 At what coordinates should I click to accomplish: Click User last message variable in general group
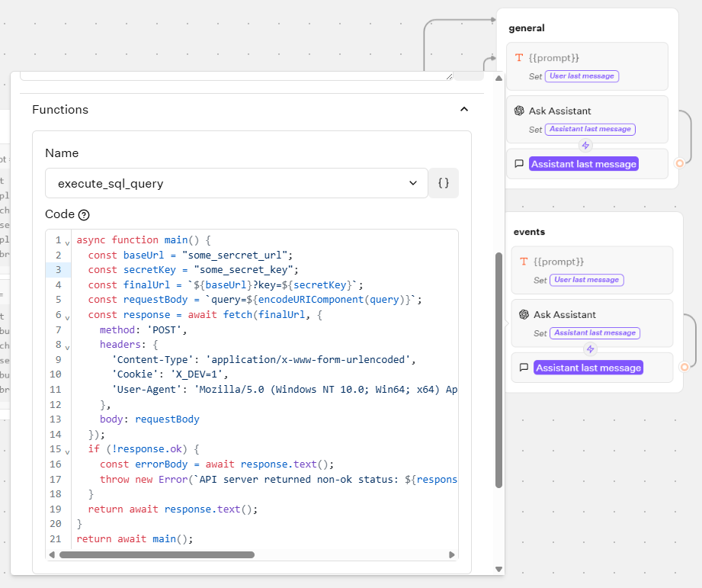point(582,76)
